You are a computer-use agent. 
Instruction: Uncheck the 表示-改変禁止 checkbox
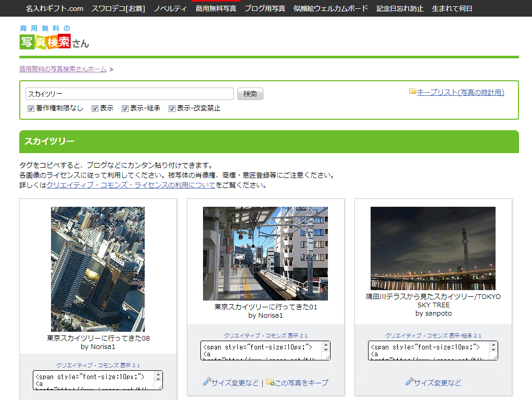coord(172,108)
